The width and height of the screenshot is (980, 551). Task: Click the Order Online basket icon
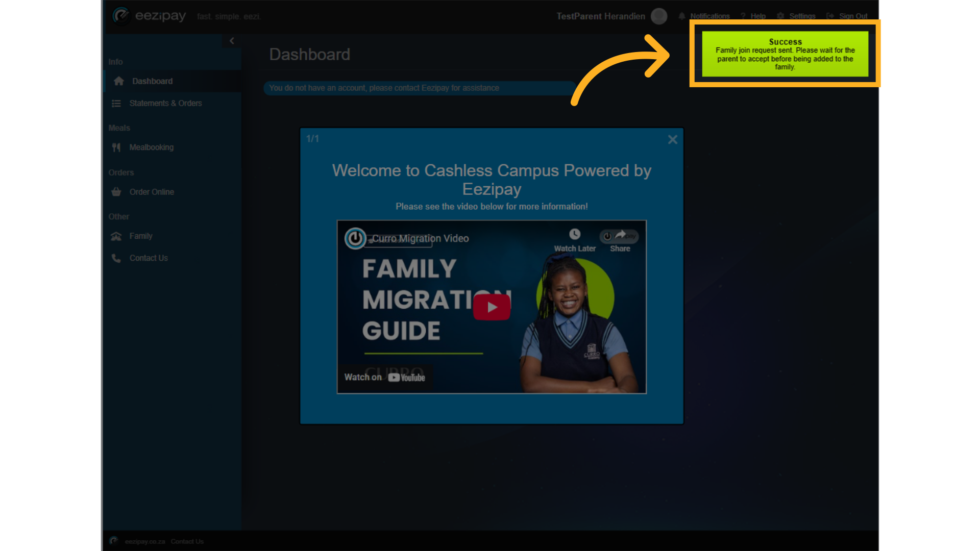[116, 192]
